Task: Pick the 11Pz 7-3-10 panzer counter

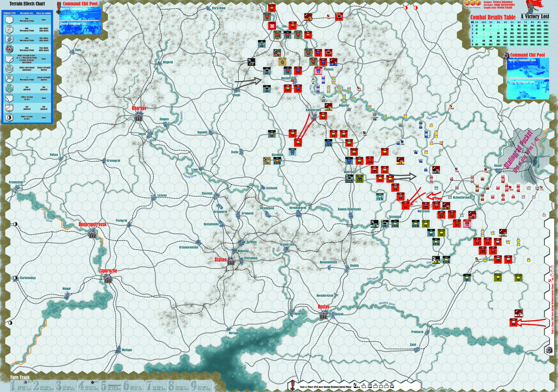Action: pos(380,197)
